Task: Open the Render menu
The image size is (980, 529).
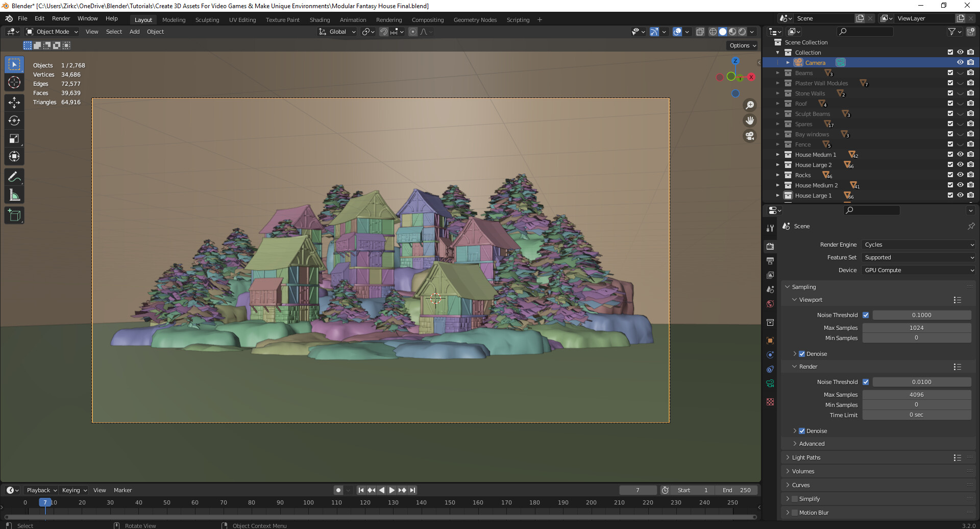Action: (61, 18)
